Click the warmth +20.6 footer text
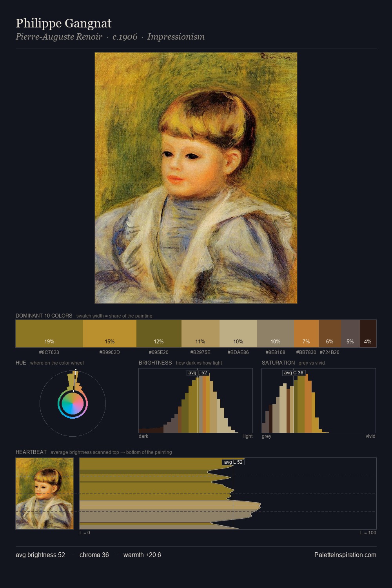 coord(142,555)
